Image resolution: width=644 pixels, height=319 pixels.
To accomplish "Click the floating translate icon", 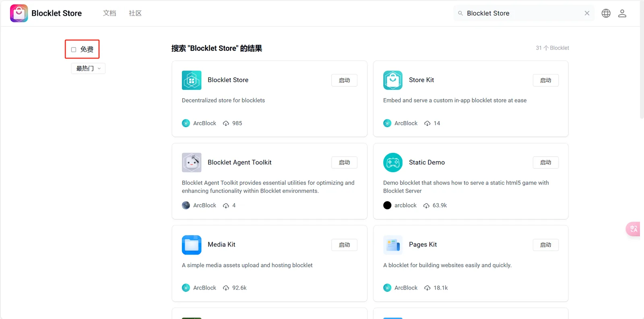I will tap(634, 229).
